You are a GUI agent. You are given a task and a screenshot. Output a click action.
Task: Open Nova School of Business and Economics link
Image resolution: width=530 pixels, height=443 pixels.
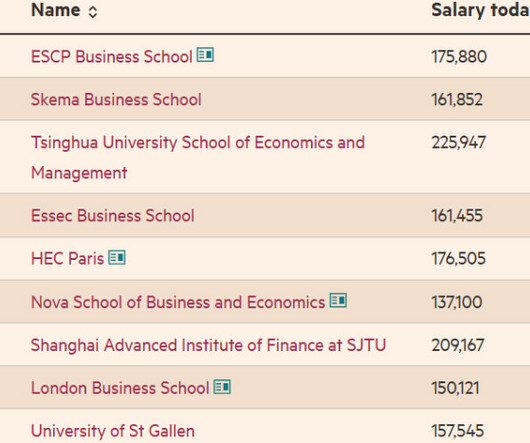click(x=178, y=302)
